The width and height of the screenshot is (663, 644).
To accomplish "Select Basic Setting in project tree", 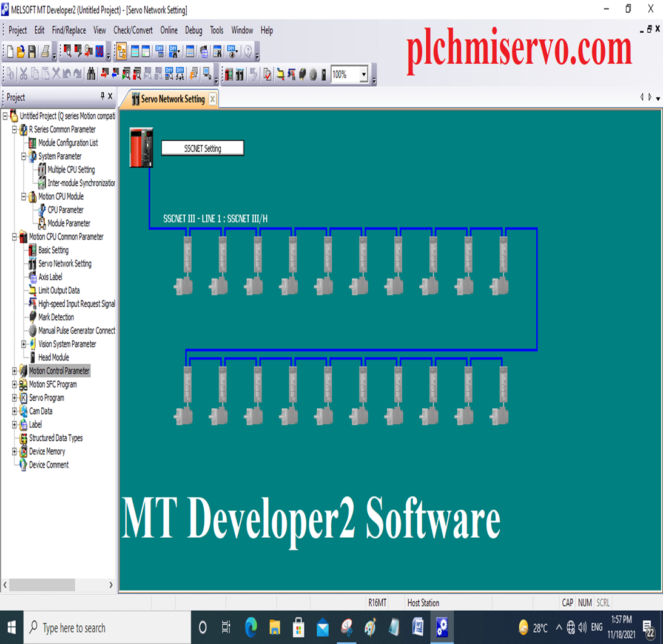I will [53, 250].
